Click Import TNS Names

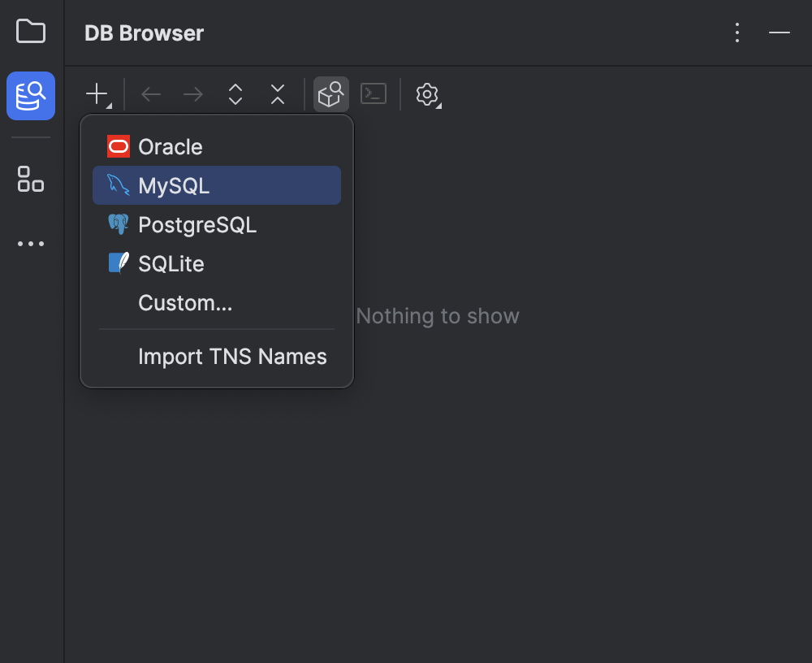click(233, 356)
